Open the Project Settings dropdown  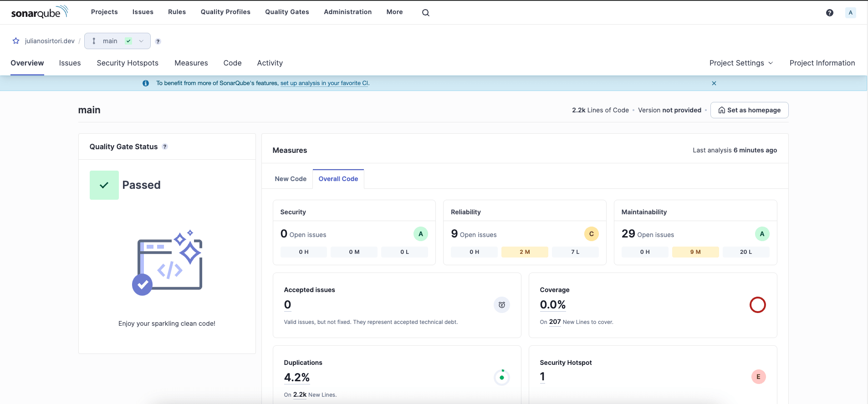tap(741, 63)
